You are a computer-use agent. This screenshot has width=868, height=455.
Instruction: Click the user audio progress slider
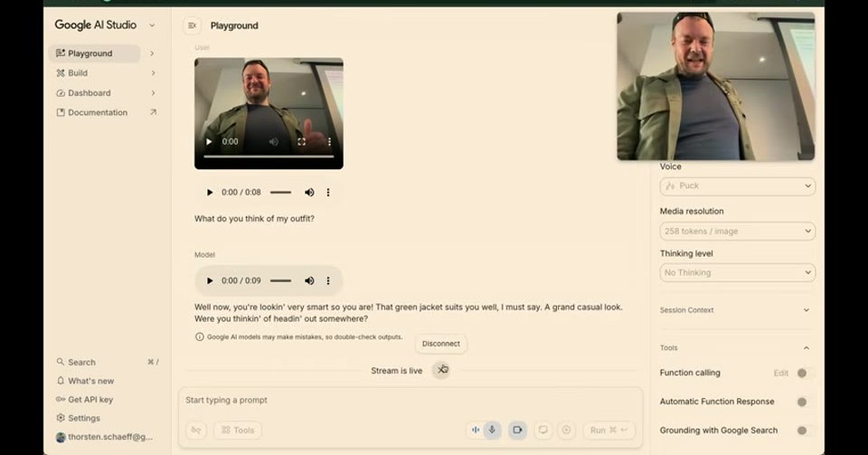280,192
